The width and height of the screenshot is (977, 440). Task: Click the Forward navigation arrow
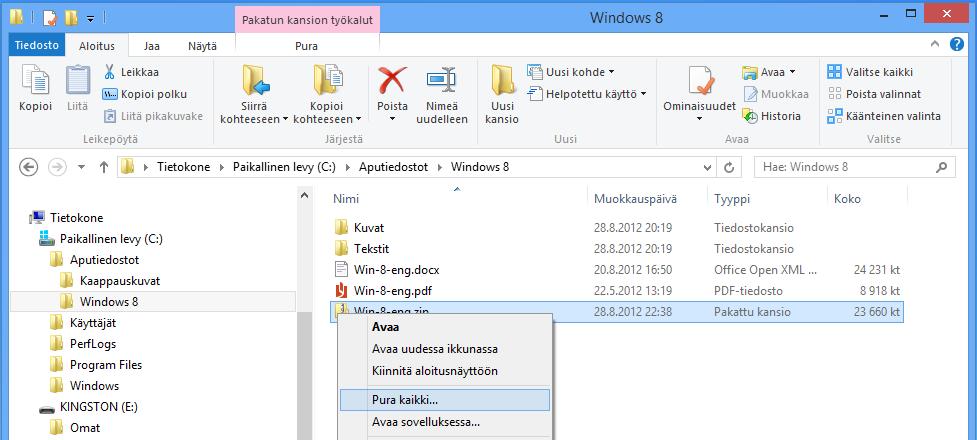(57, 167)
